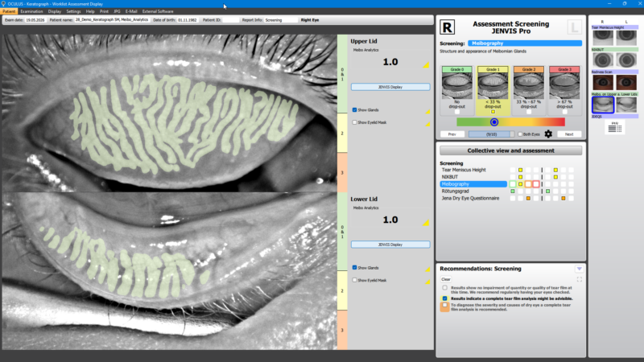Screen dimensions: 644x362
Task: Open left eye Tear Meniscus Height thumbnail
Action: coord(626,38)
